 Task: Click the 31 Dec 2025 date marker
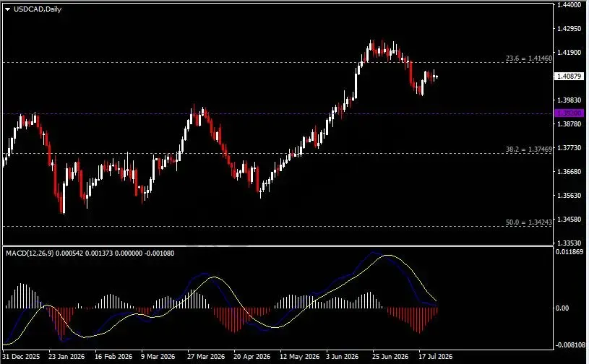(21, 356)
